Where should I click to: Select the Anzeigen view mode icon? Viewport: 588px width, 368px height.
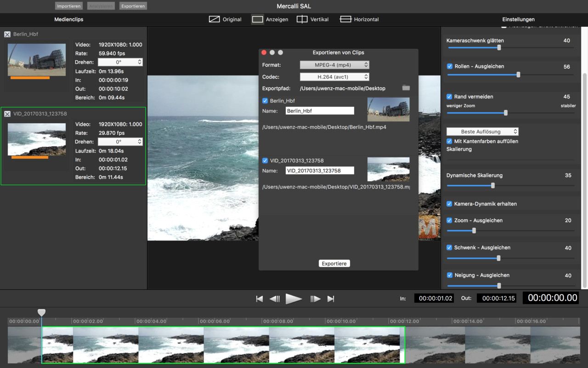point(257,19)
